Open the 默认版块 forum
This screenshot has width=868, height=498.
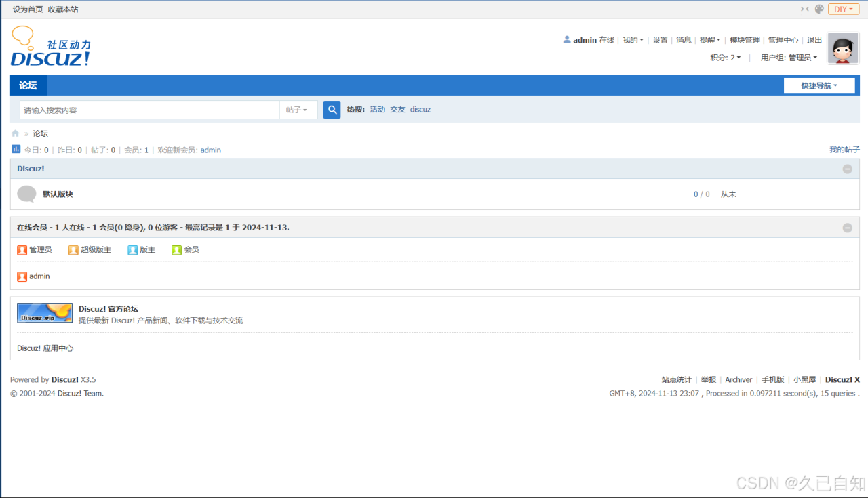(x=58, y=194)
